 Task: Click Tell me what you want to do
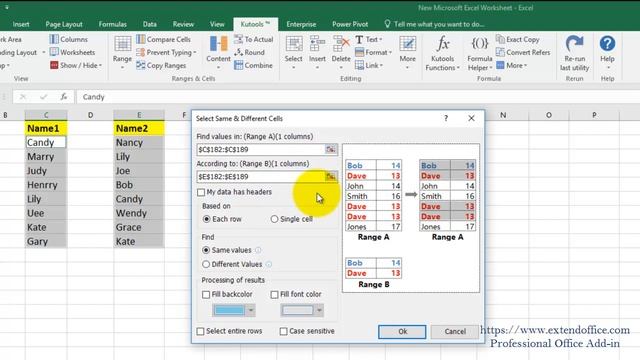pyautogui.click(x=434, y=24)
